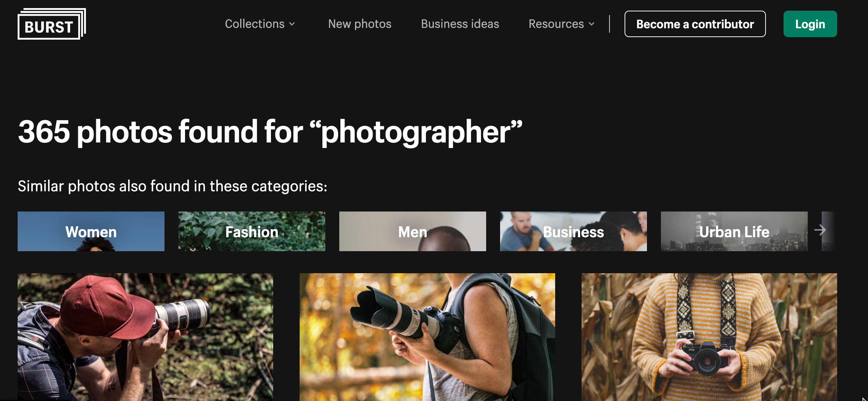This screenshot has width=868, height=401.
Task: Click the search results heading for photographer
Action: (270, 132)
